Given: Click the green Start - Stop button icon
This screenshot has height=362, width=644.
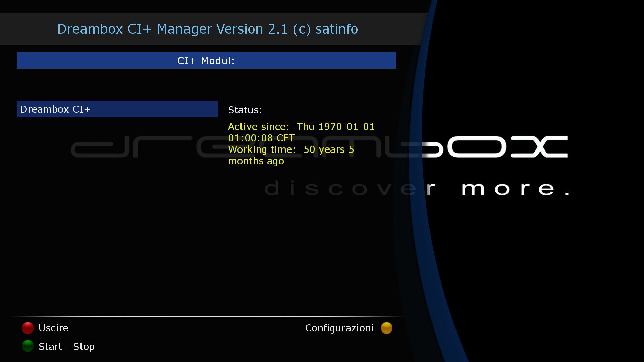Looking at the screenshot, I should click(28, 346).
